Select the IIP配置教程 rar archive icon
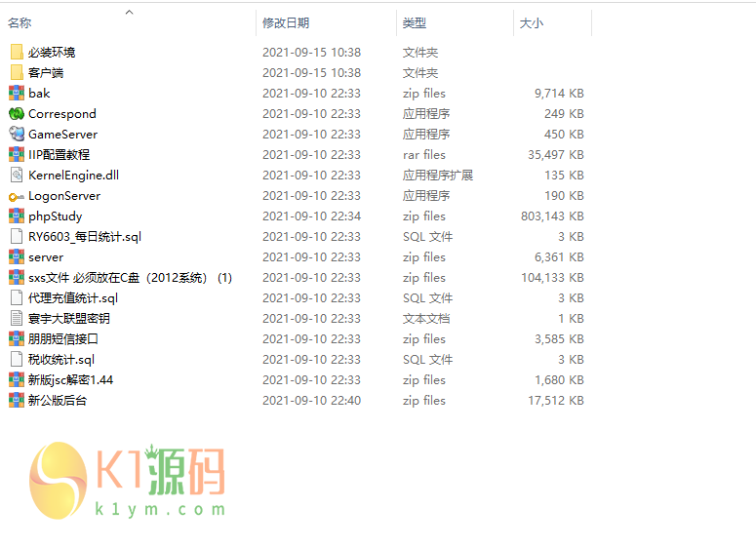Viewport: 756px width, 549px height. [x=17, y=155]
